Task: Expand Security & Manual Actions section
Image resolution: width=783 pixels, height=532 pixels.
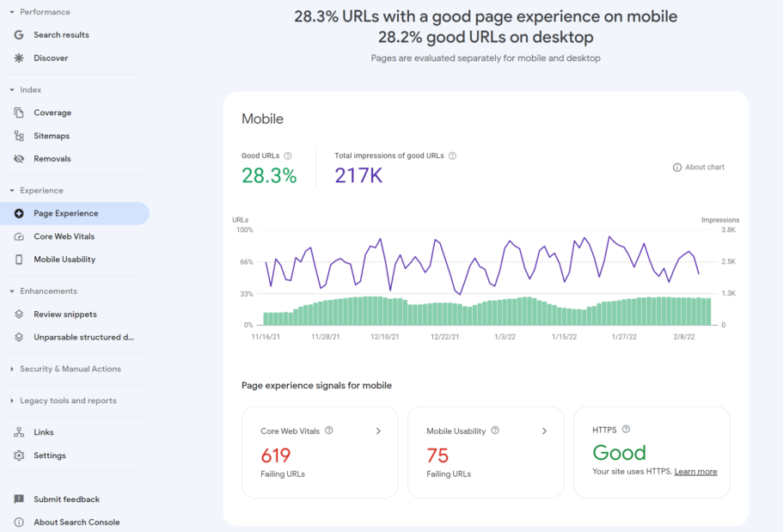Action: tap(67, 368)
